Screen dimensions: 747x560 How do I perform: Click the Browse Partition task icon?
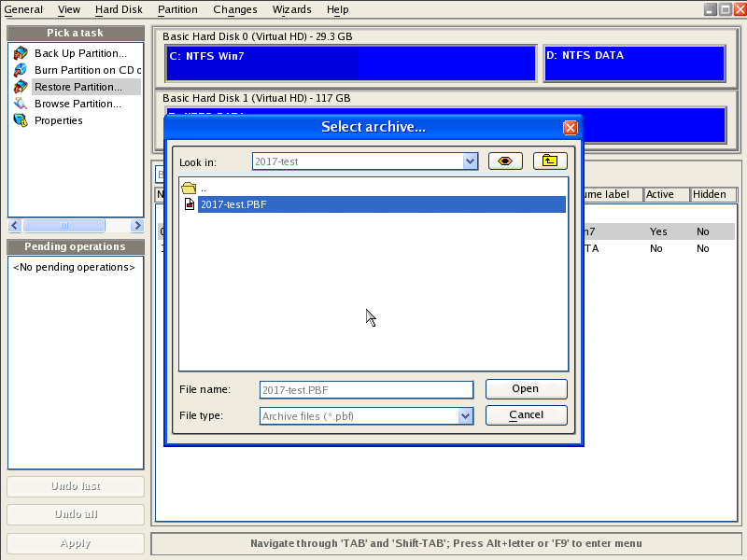[x=21, y=104]
